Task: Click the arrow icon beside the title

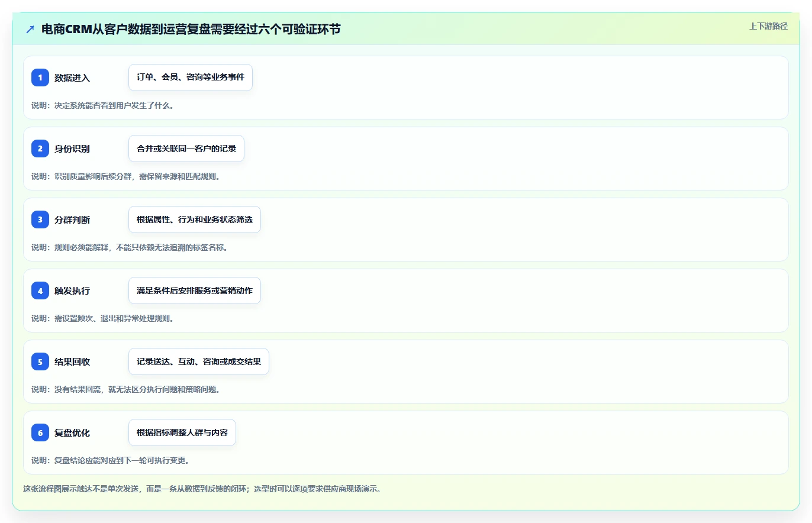Action: pos(30,29)
